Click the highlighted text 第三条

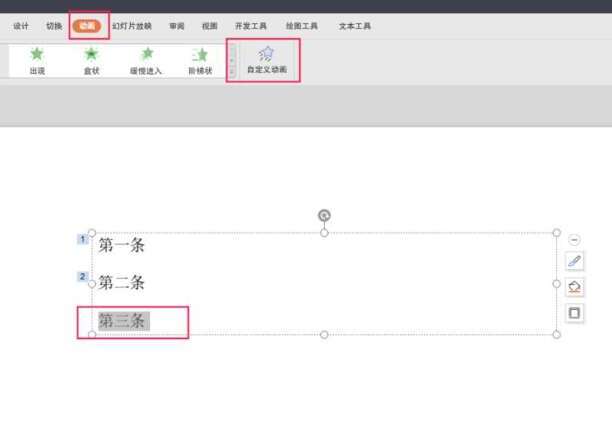[x=123, y=321]
